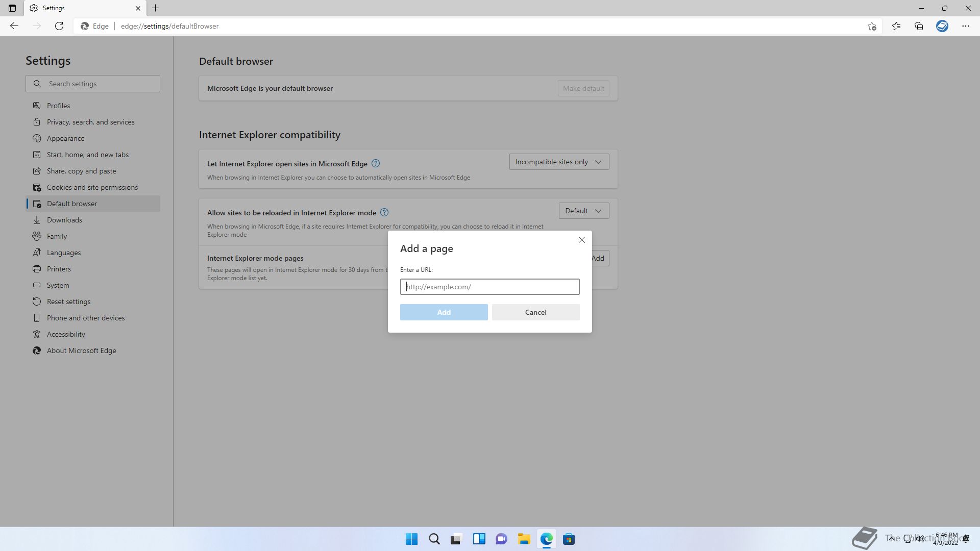Expand the Incompatible sites only dropdown
Screen dimensions: 980x551
pyautogui.click(x=559, y=162)
